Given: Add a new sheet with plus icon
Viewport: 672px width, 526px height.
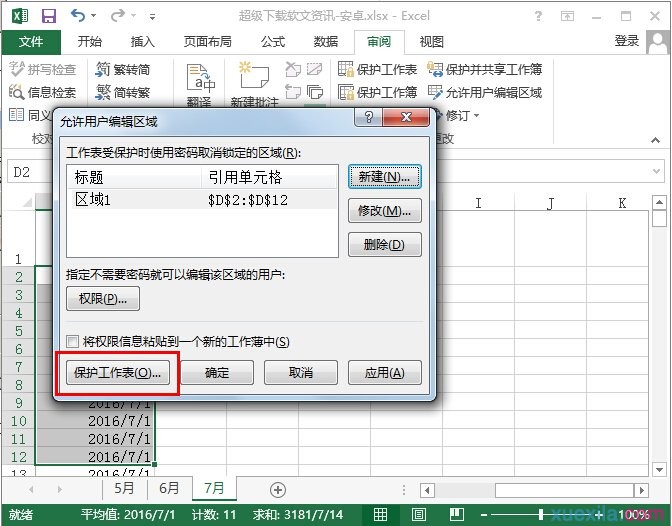Looking at the screenshot, I should [x=278, y=490].
